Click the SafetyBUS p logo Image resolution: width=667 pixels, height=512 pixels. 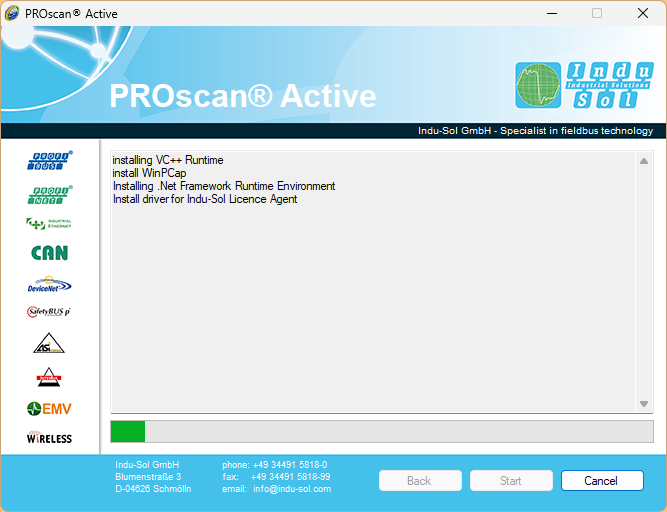pyautogui.click(x=49, y=312)
